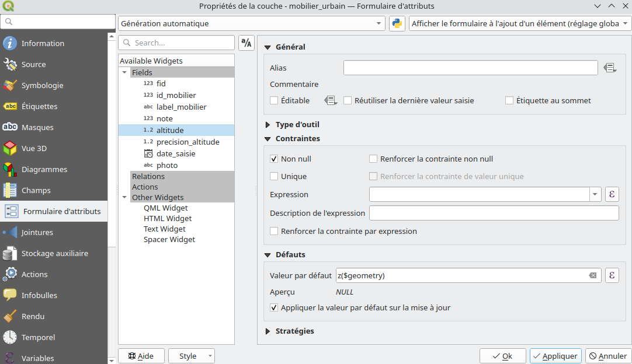
Task: Clear the default value text field
Action: point(593,275)
